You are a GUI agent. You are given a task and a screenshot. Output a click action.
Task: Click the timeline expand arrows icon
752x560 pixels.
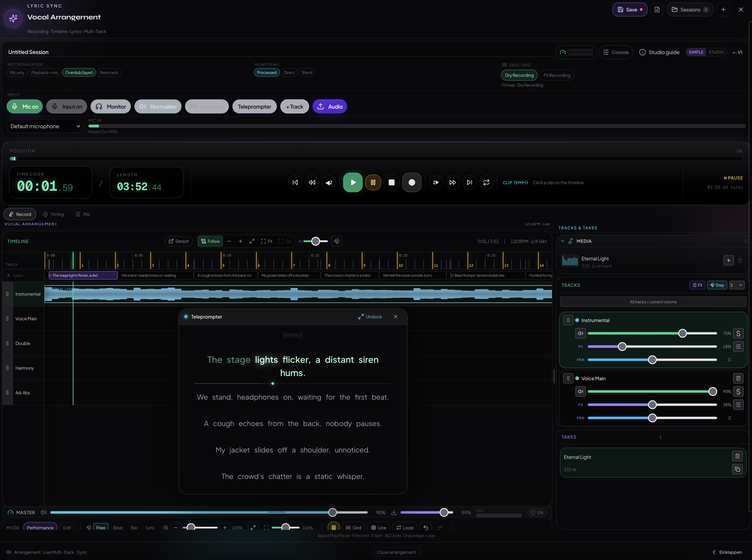coord(252,241)
